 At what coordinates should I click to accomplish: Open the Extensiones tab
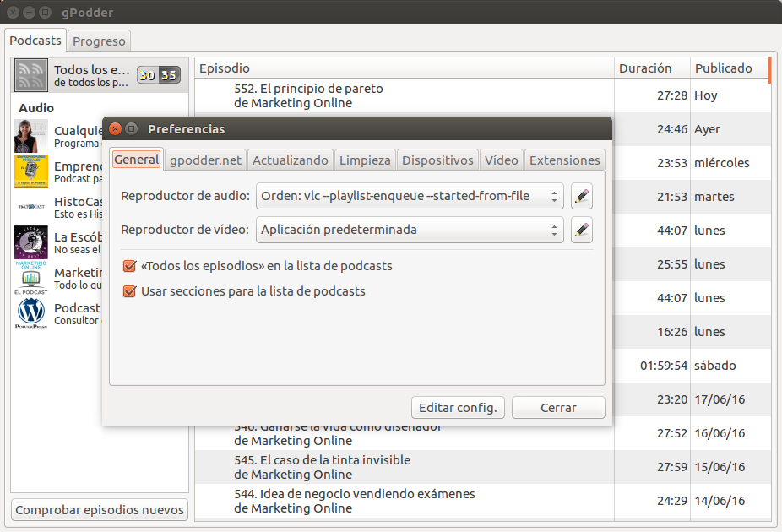click(x=565, y=160)
